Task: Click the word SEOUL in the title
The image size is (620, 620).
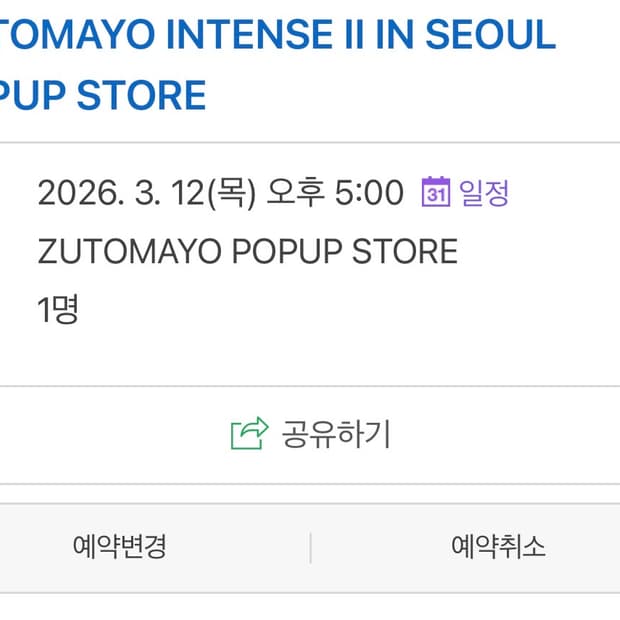Action: [x=490, y=35]
